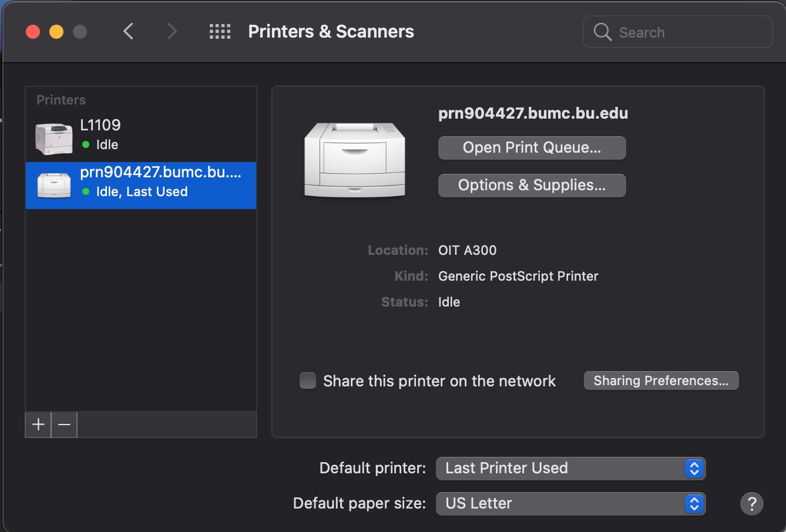Viewport: 786px width, 532px height.
Task: Click the prn904427 printer icon in list
Action: pyautogui.click(x=54, y=186)
